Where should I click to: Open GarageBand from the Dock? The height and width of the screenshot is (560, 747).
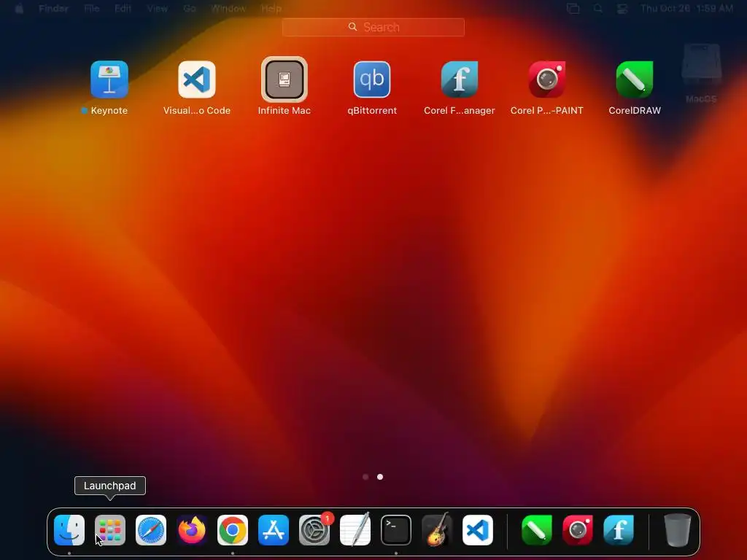[x=437, y=530]
